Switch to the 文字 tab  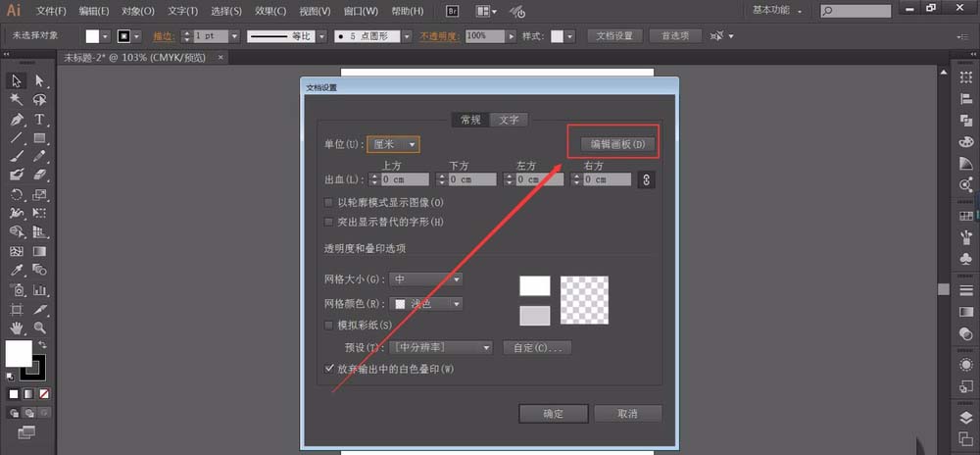(508, 120)
